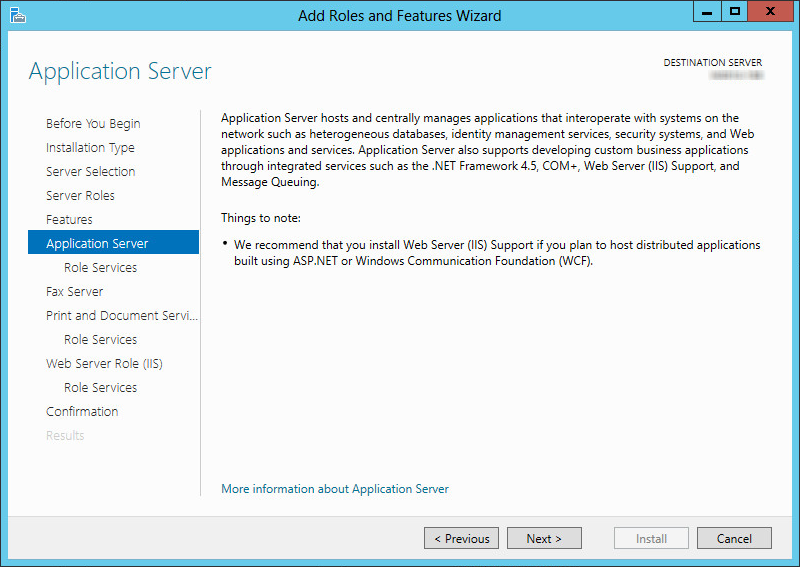The image size is (800, 567).
Task: Cancel the wizard
Action: [734, 538]
